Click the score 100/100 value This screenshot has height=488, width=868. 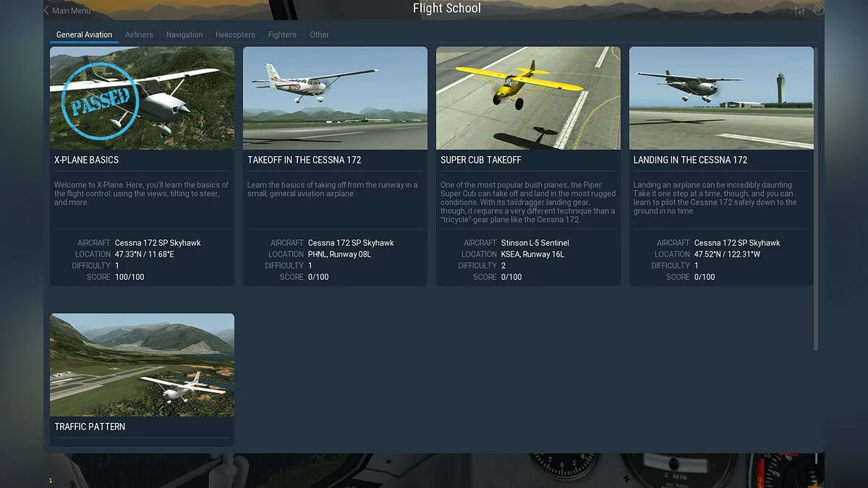pos(129,277)
